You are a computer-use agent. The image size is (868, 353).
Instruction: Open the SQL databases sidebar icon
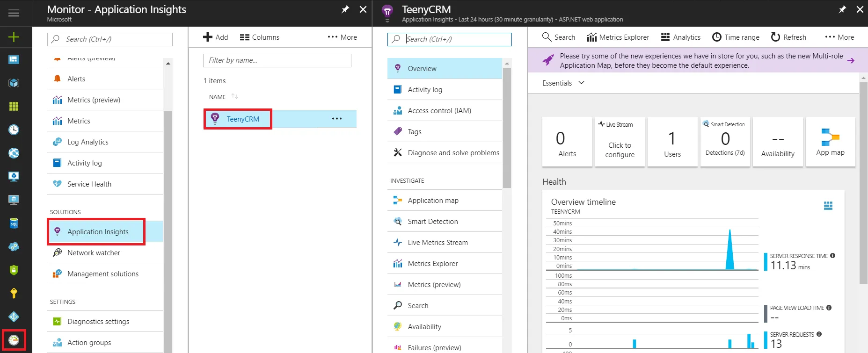point(14,223)
